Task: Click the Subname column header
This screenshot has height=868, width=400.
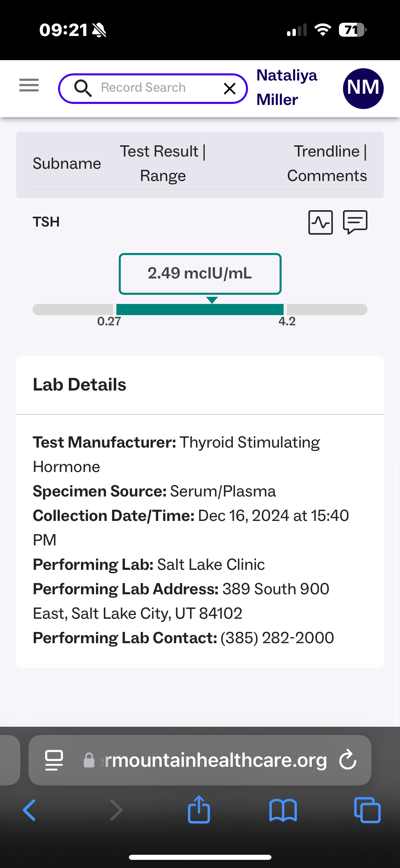Action: [67, 164]
